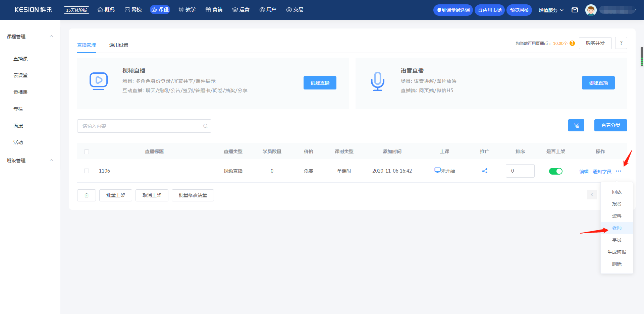Image resolution: width=644 pixels, height=314 pixels.
Task: Open the 概况 overview nav item
Action: click(x=106, y=10)
